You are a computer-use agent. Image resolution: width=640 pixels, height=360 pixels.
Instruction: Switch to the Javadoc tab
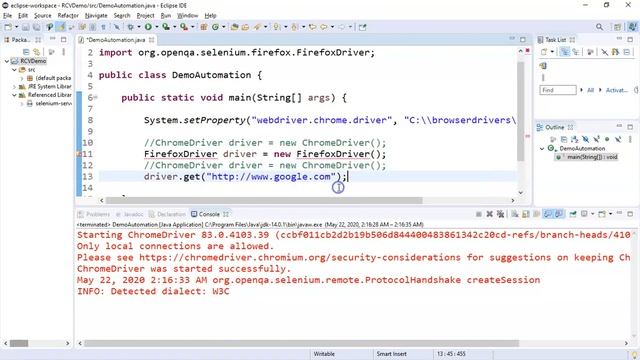pyautogui.click(x=130, y=214)
